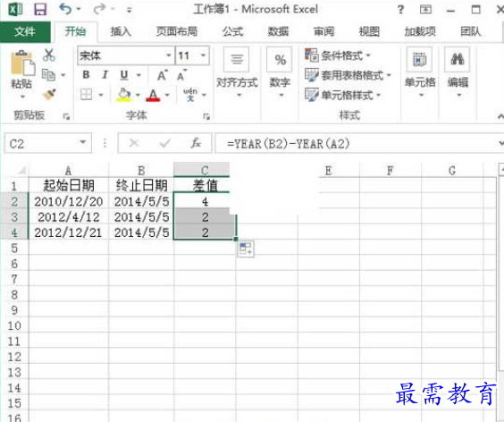This screenshot has width=504, height=422.
Task: Open the clipboard group dialog launcher
Action: coord(66,116)
